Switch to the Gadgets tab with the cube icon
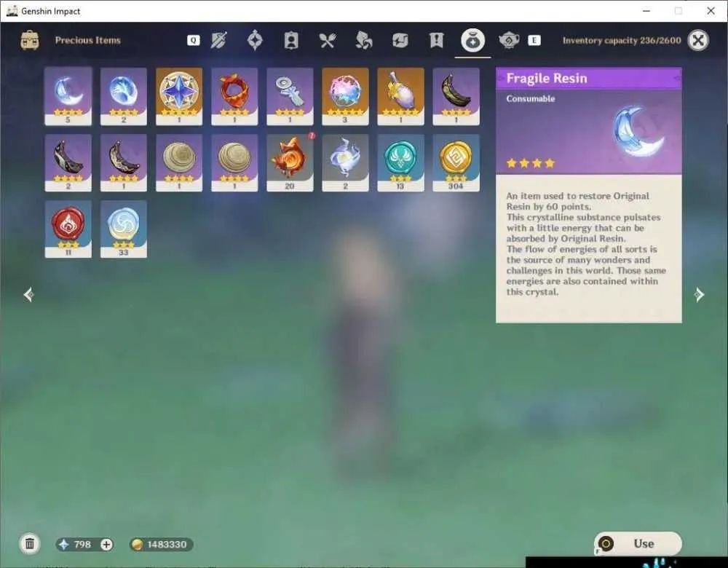Image resolution: width=728 pixels, height=568 pixels. click(400, 40)
